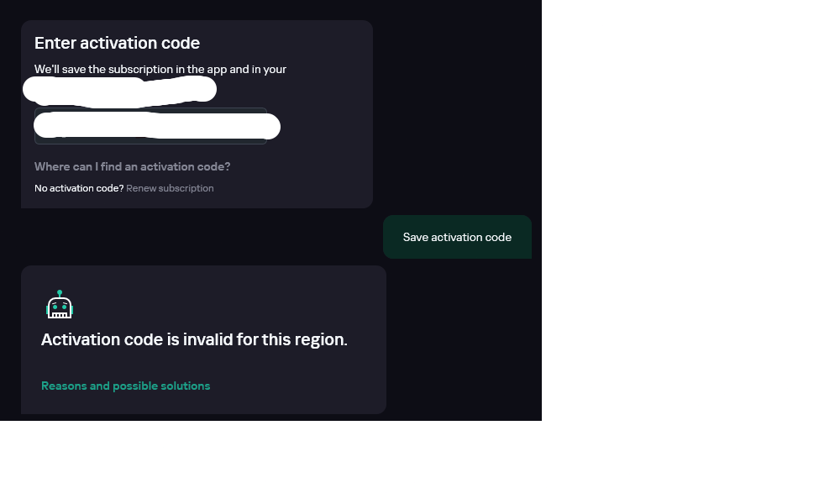
Task: Click the robot's green antenna tip
Action: coord(60,292)
